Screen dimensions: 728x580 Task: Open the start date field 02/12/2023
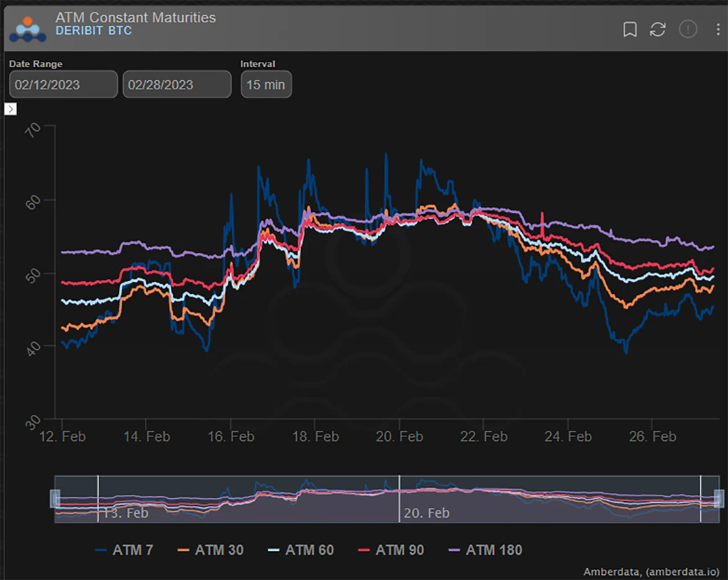pyautogui.click(x=63, y=84)
